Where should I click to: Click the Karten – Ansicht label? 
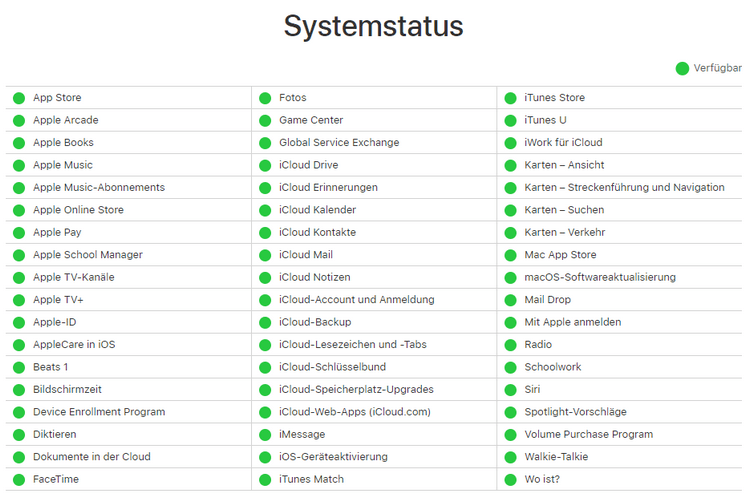coord(564,165)
